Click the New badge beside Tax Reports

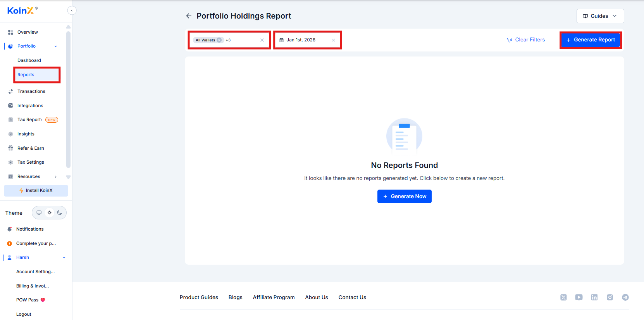coord(52,120)
